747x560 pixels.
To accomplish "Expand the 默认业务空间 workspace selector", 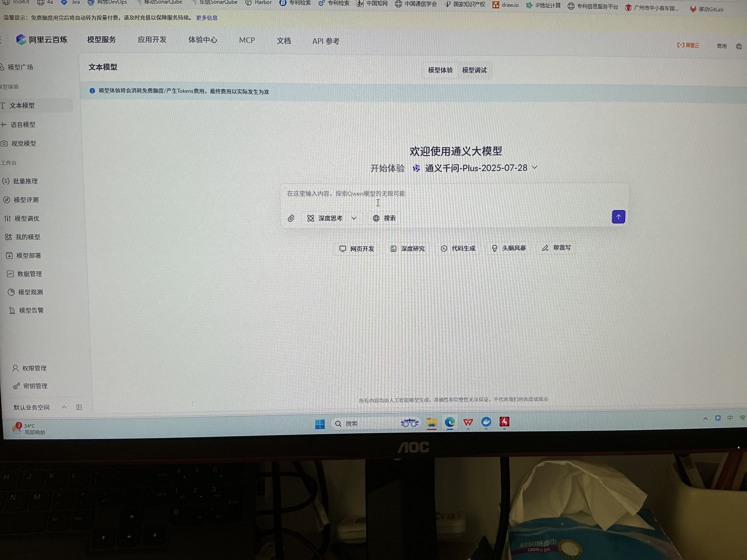I will (64, 407).
